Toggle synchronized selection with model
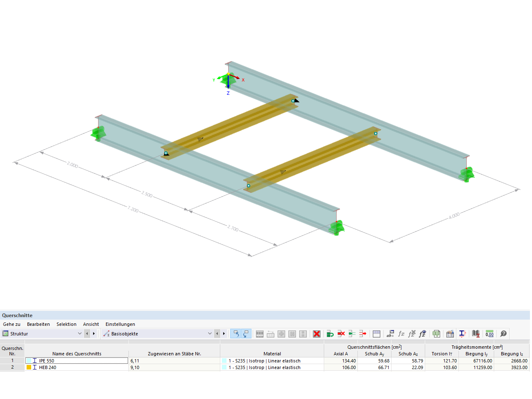Viewport: 532px width, 399px height. 237,333
